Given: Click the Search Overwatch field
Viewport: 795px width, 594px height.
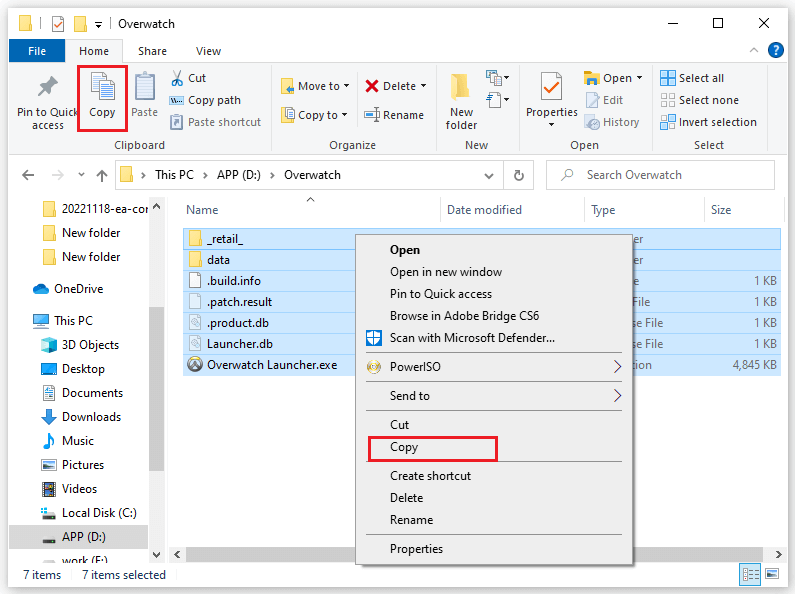Looking at the screenshot, I should [x=660, y=175].
